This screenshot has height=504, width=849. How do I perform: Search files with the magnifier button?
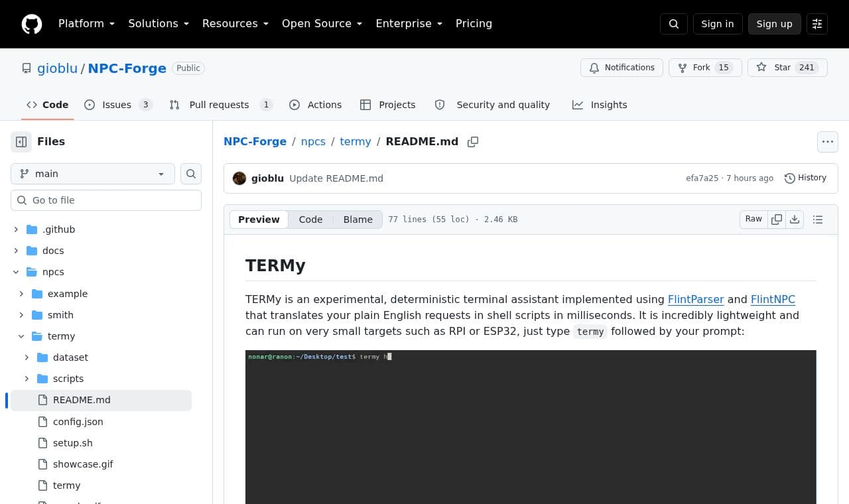pos(191,174)
